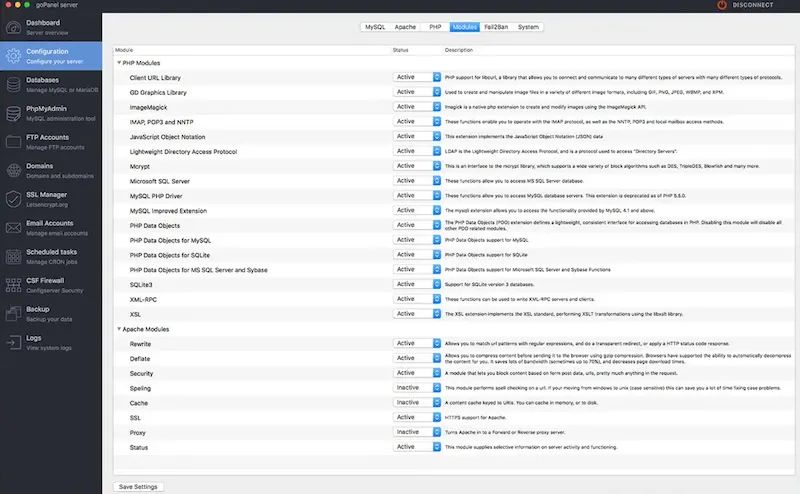Open MySQL Improved Extension status dropdown
The width and height of the screenshot is (800, 494).
(417, 210)
